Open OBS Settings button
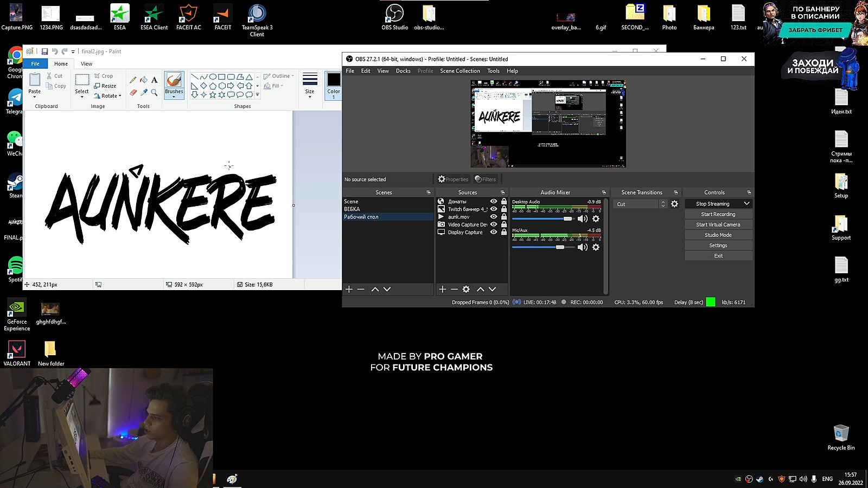Screen dimensions: 868x488 click(x=718, y=245)
